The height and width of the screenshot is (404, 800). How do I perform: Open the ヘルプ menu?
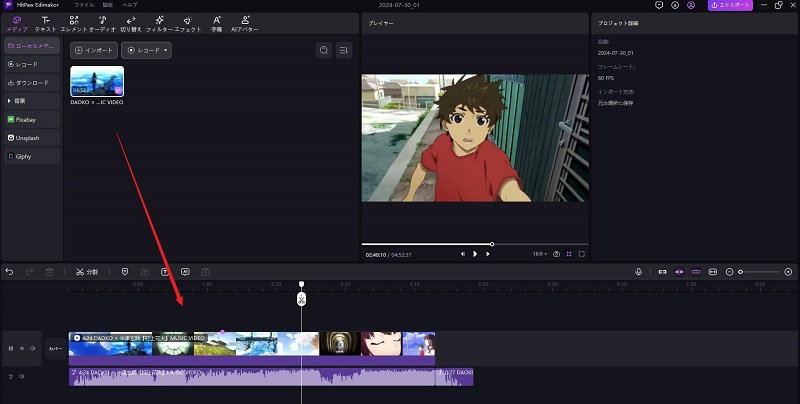130,5
